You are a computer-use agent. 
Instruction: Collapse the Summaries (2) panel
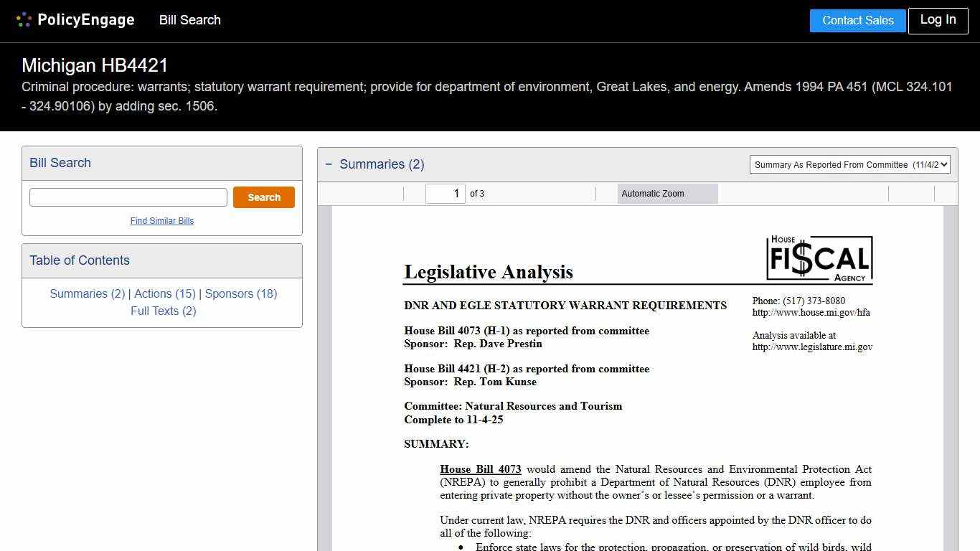[x=329, y=164]
